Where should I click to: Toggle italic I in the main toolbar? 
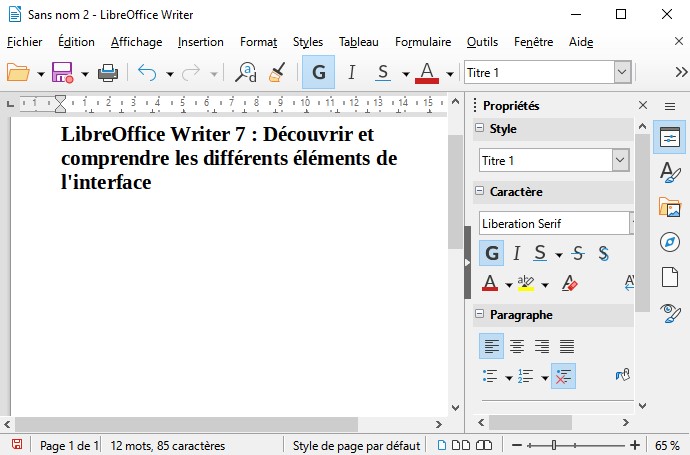[351, 73]
